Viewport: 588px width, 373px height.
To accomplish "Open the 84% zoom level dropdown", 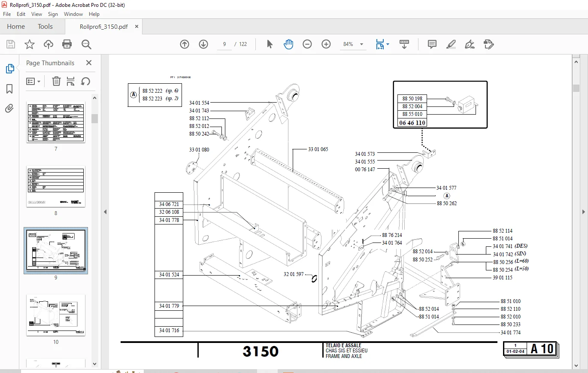I will (354, 44).
